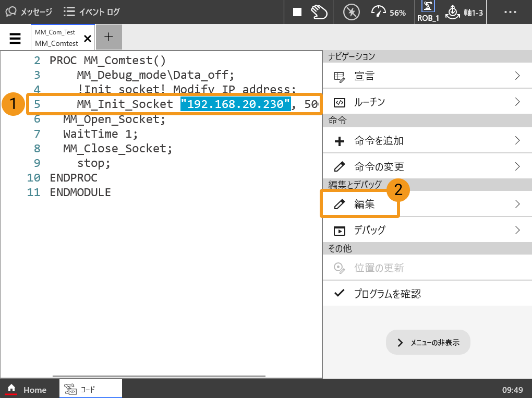Select the !Init socket comment line
The width and height of the screenshot is (532, 398).
point(187,89)
